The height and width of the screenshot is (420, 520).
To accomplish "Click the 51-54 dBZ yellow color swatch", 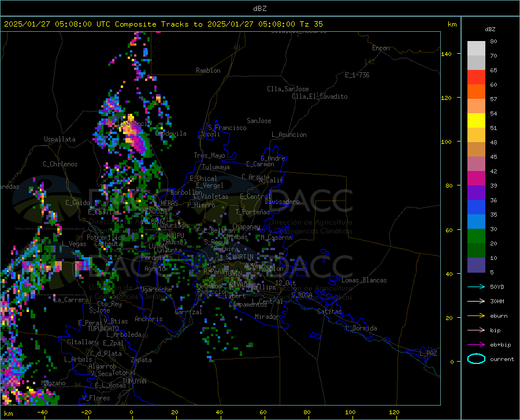I will point(476,121).
